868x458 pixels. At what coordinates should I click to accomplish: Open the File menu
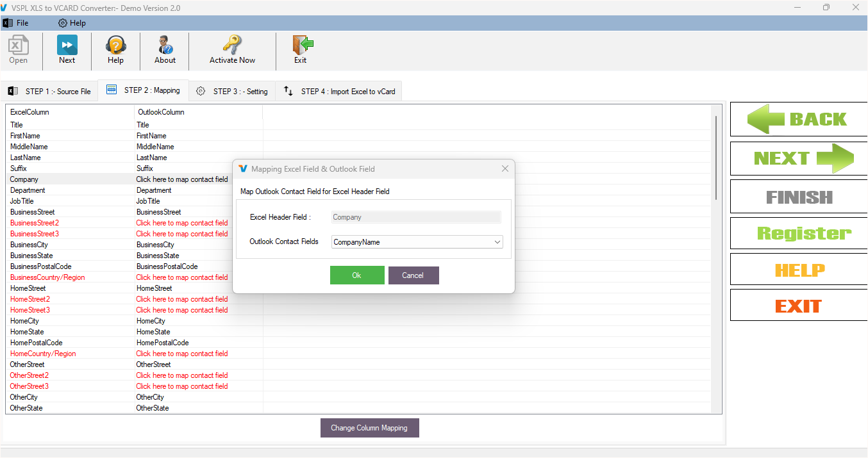[x=16, y=23]
